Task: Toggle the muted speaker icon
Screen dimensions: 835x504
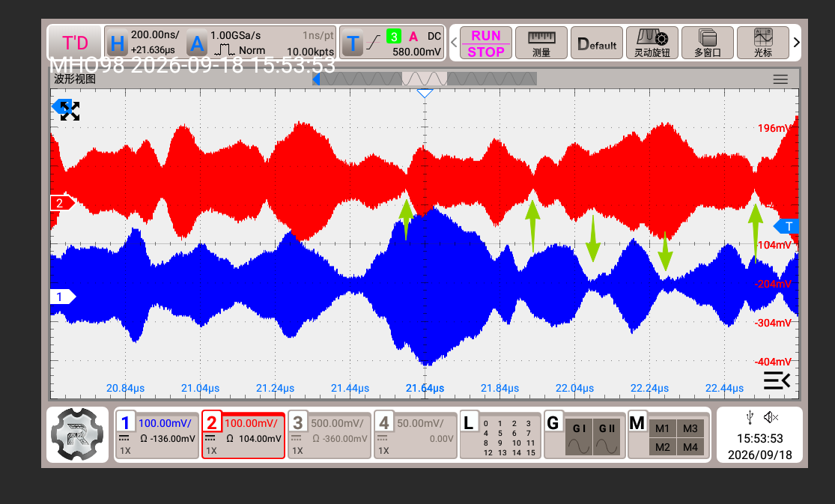Action: pyautogui.click(x=771, y=417)
